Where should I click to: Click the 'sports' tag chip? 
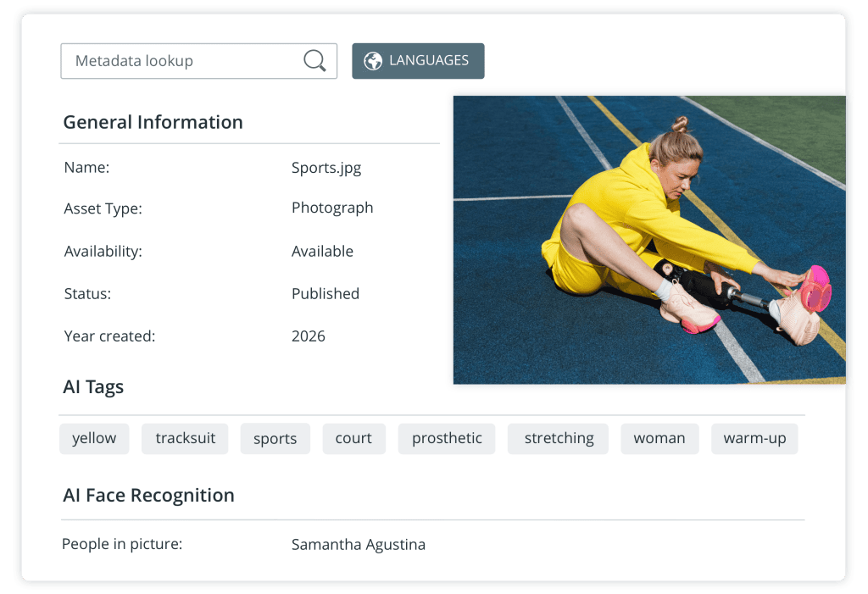[275, 438]
